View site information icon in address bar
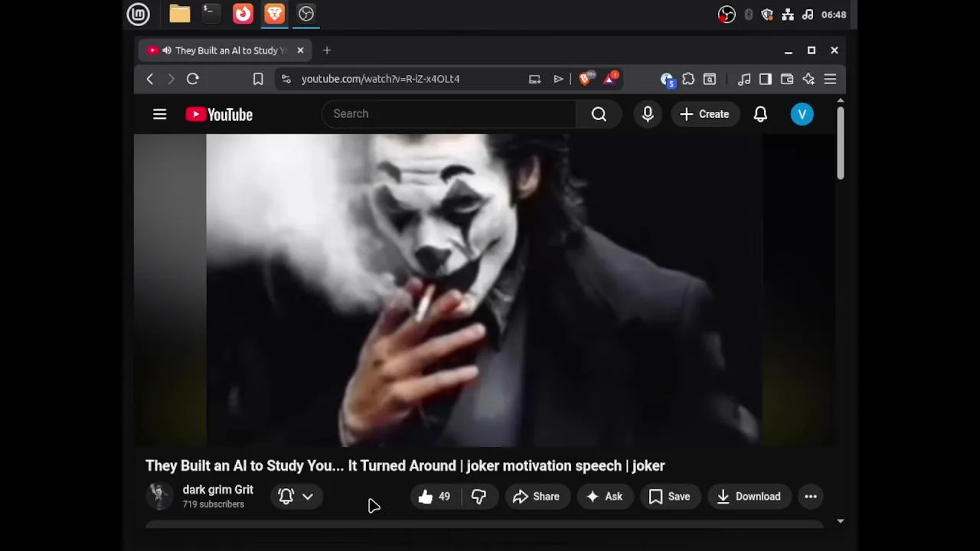 [286, 79]
